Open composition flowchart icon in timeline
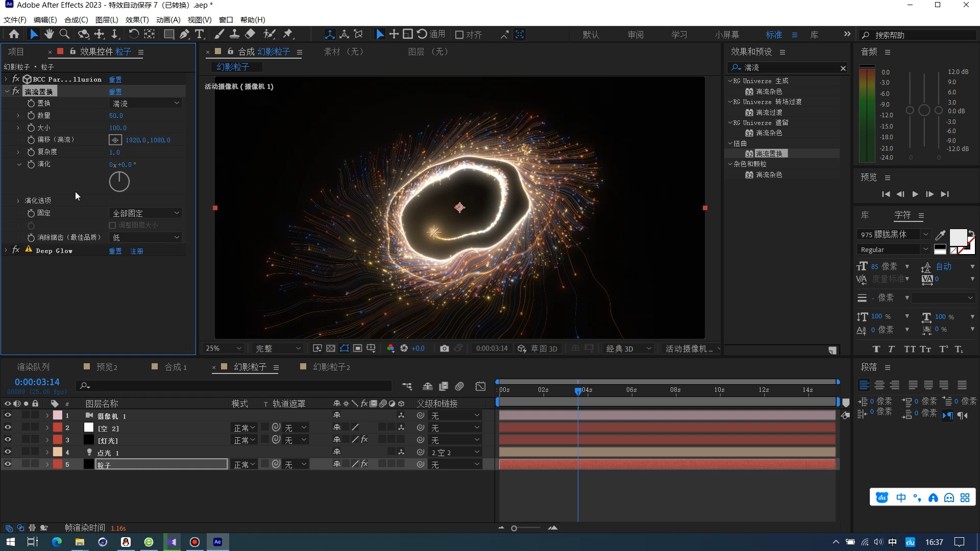 tap(407, 386)
